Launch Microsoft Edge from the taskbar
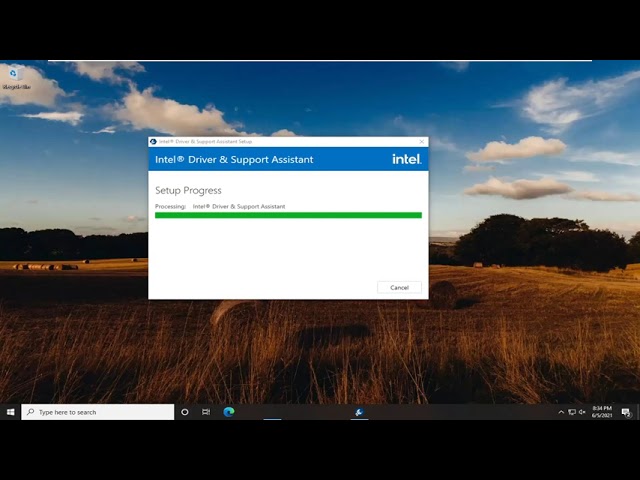Viewport: 640px width, 480px height. (x=229, y=412)
